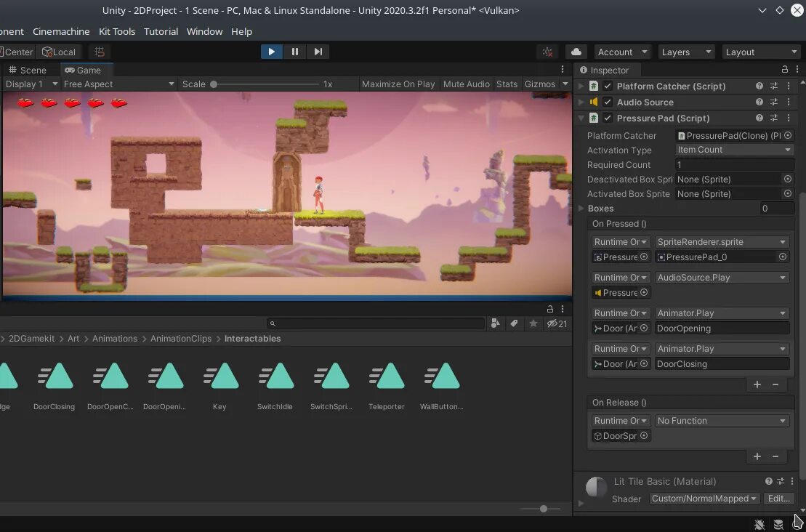The height and width of the screenshot is (532, 806).
Task: Collapse the Pressure Pad component
Action: [x=581, y=118]
